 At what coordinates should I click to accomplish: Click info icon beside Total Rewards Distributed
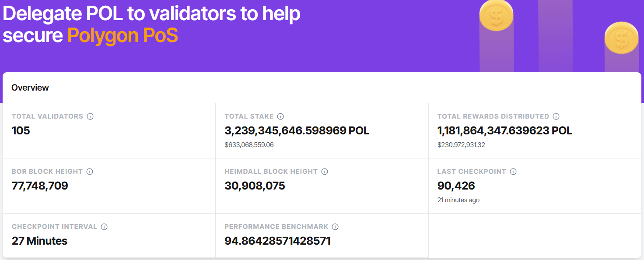tap(556, 116)
